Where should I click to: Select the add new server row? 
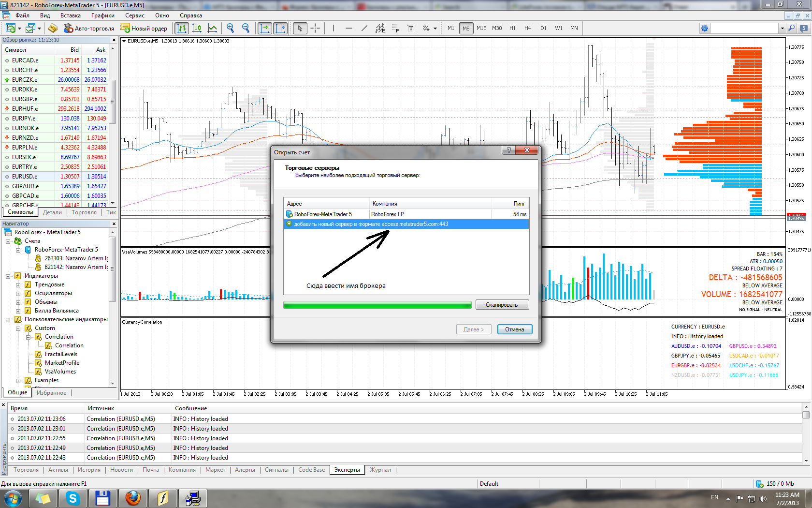(x=406, y=224)
